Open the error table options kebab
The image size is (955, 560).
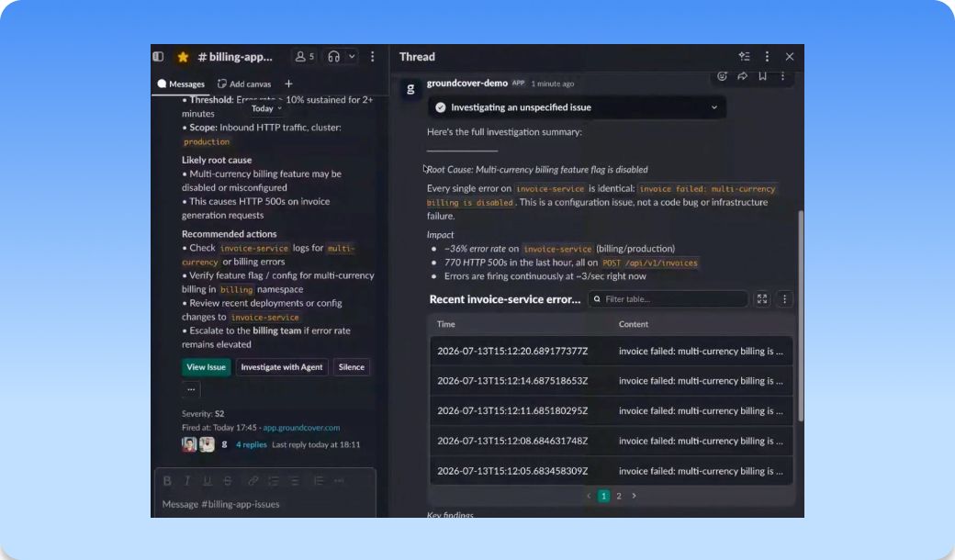click(x=784, y=299)
